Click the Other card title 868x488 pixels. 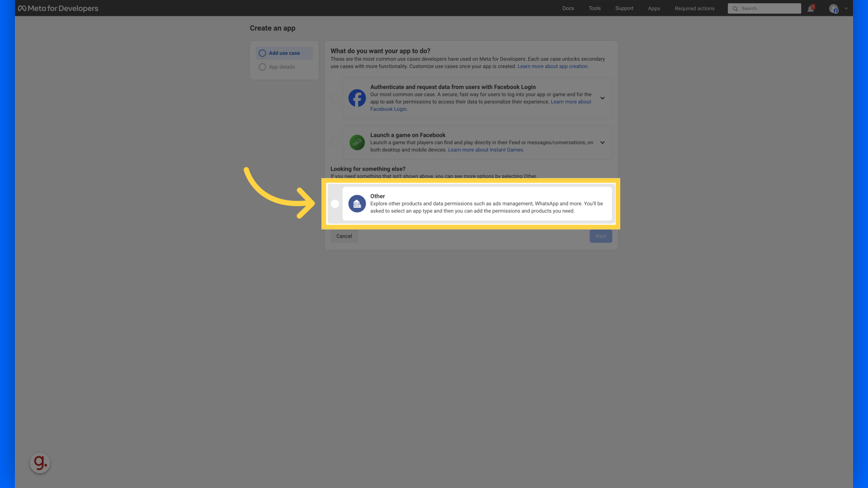click(x=377, y=196)
